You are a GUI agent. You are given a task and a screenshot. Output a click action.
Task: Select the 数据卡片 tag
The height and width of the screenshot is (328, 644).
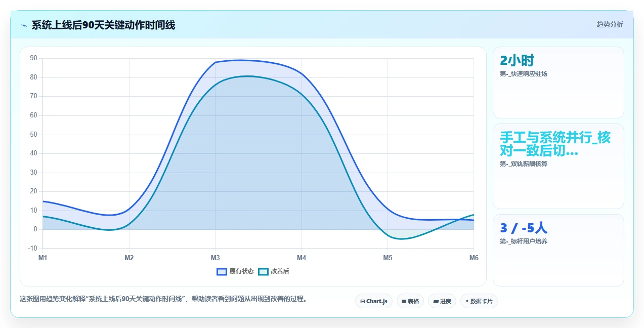(479, 301)
